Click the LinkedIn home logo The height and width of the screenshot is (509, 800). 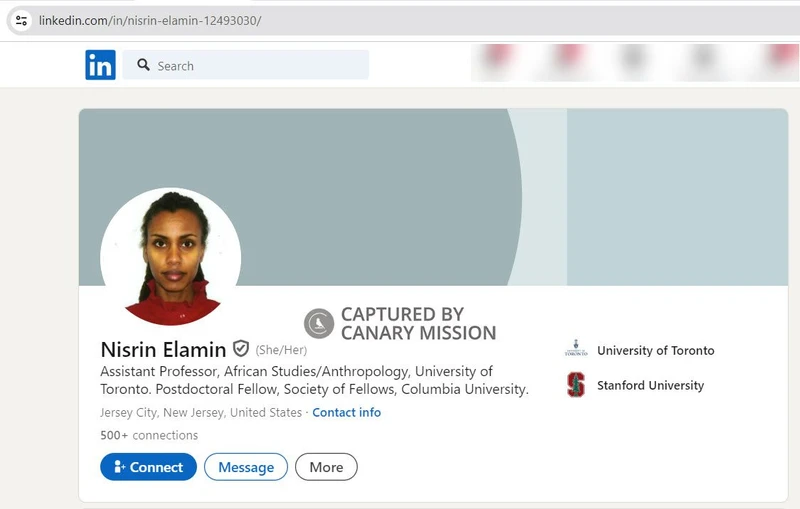tap(101, 65)
